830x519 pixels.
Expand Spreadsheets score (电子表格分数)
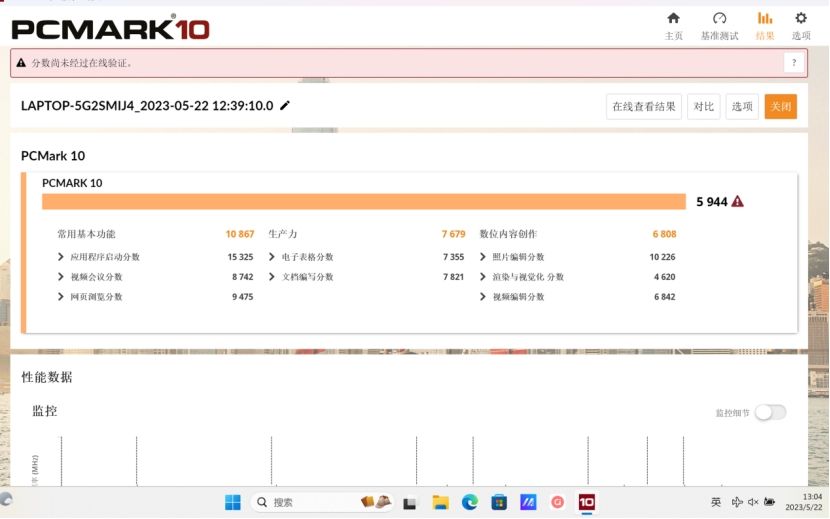tap(272, 257)
